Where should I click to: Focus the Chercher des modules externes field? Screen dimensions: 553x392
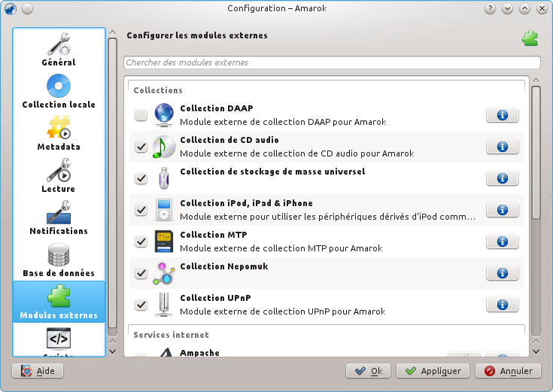pyautogui.click(x=333, y=62)
